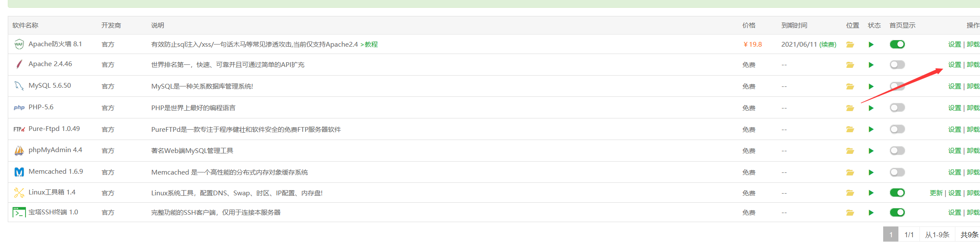Enable homepage display for phpMyAdmin 4.4

[897, 150]
